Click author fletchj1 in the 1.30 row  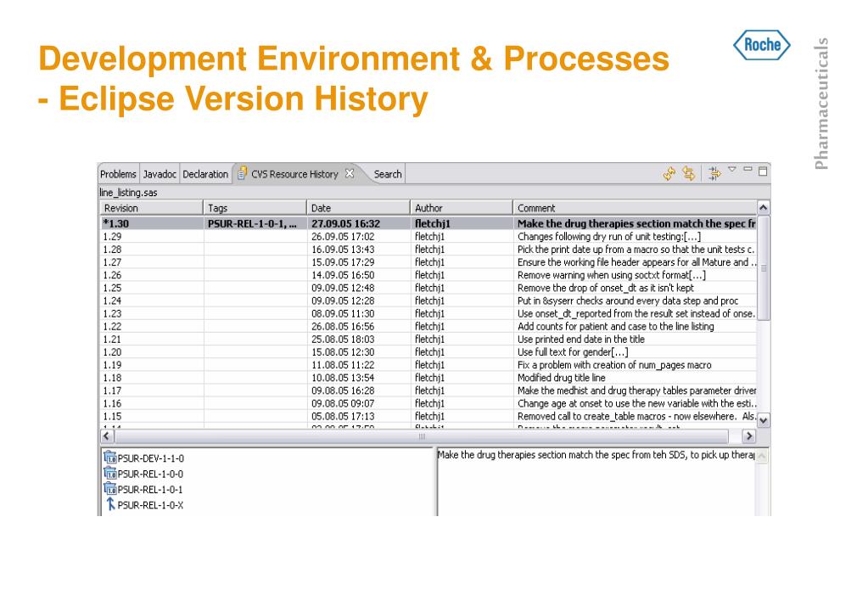(x=433, y=224)
